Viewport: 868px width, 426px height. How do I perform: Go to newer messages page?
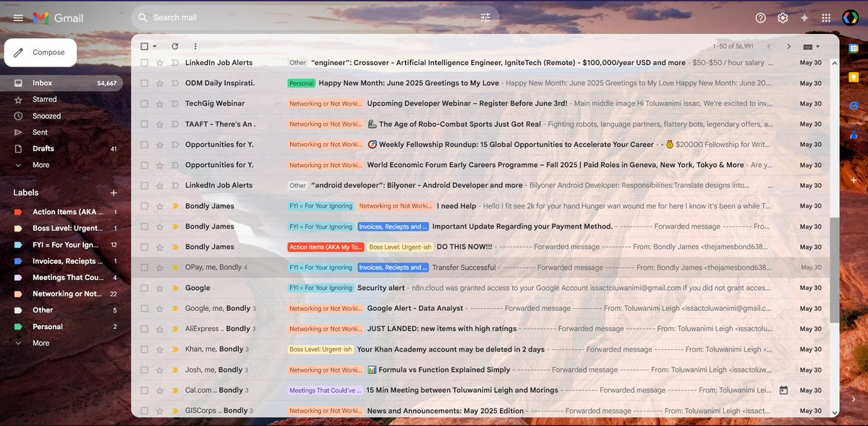pyautogui.click(x=768, y=46)
